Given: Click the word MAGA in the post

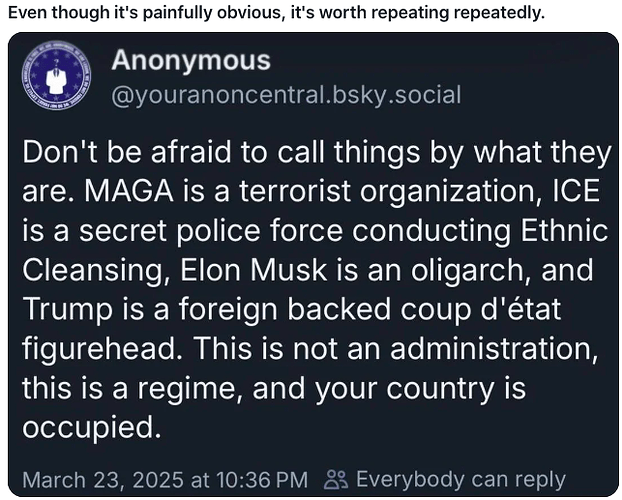Looking at the screenshot, I should [129, 191].
